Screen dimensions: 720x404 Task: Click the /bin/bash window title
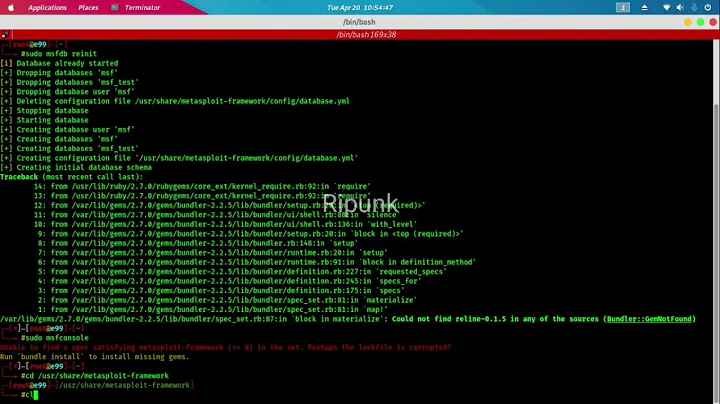click(359, 22)
